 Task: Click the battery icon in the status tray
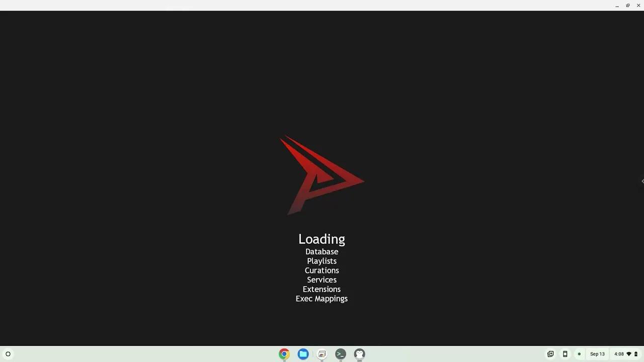coord(636,354)
